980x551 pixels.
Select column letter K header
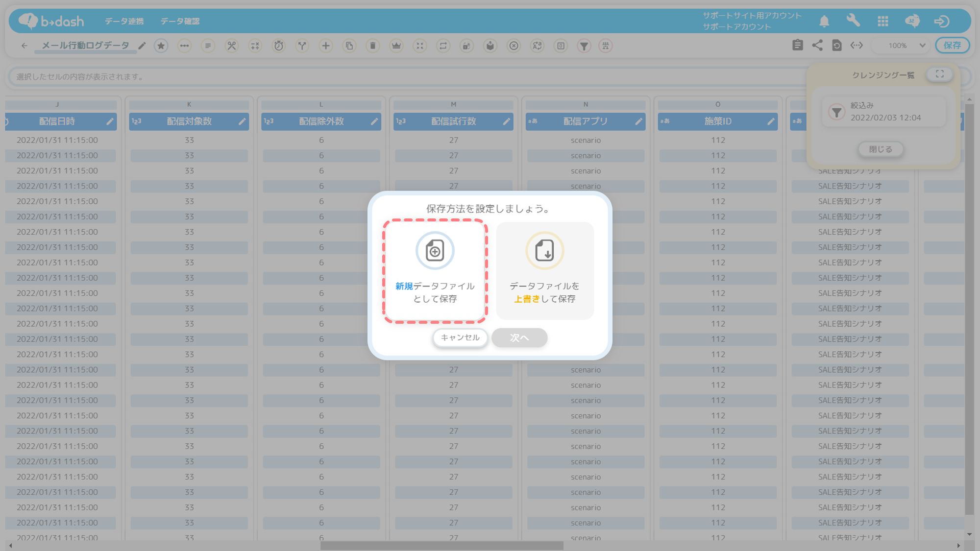[189, 104]
